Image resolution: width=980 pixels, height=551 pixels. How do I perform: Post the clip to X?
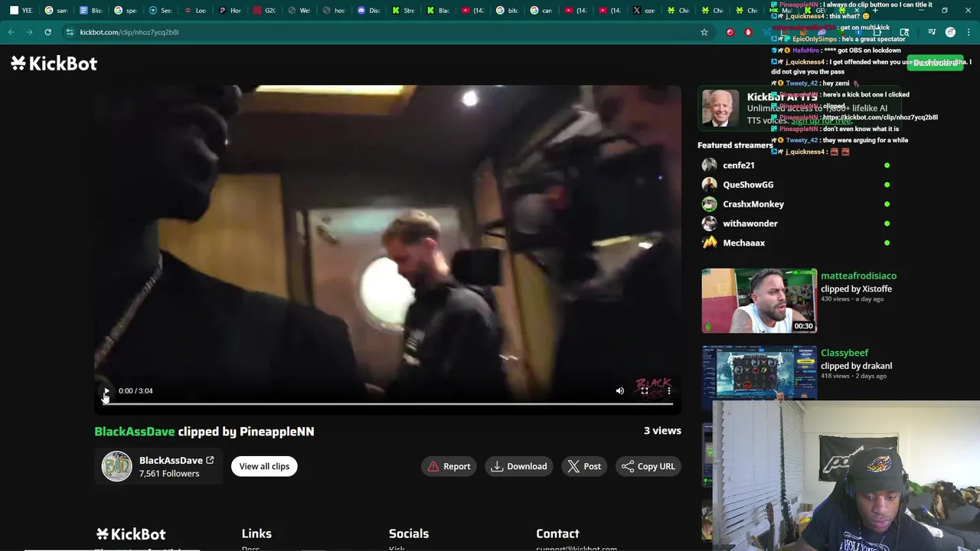point(584,466)
